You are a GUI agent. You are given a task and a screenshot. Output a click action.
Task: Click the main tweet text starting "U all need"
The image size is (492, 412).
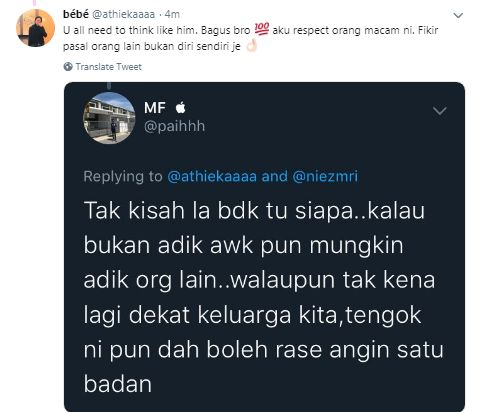click(251, 38)
